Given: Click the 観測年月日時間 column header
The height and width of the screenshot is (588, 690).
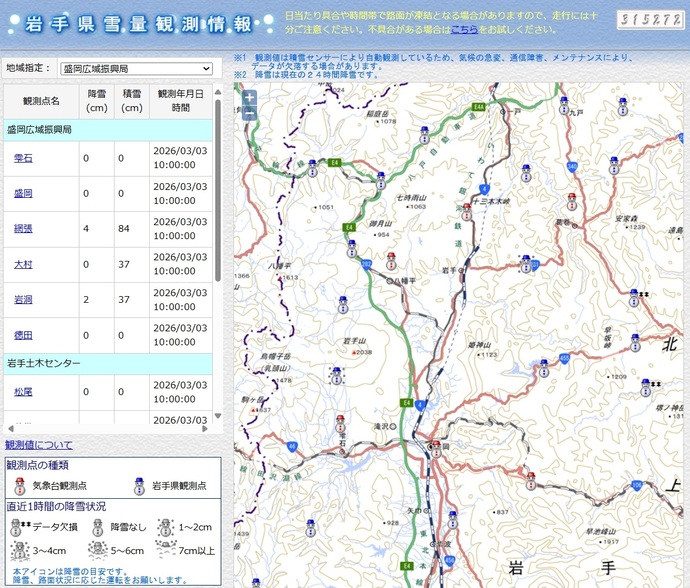Looking at the screenshot, I should point(180,101).
